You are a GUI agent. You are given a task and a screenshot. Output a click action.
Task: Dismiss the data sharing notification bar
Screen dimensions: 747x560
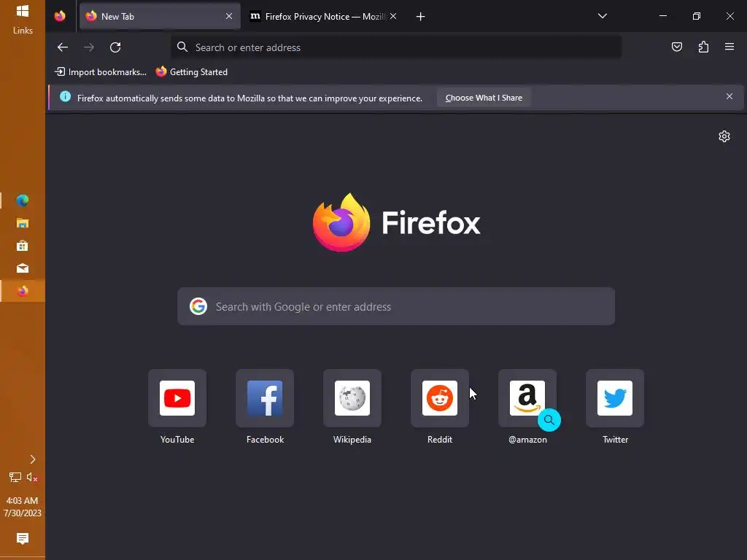729,97
